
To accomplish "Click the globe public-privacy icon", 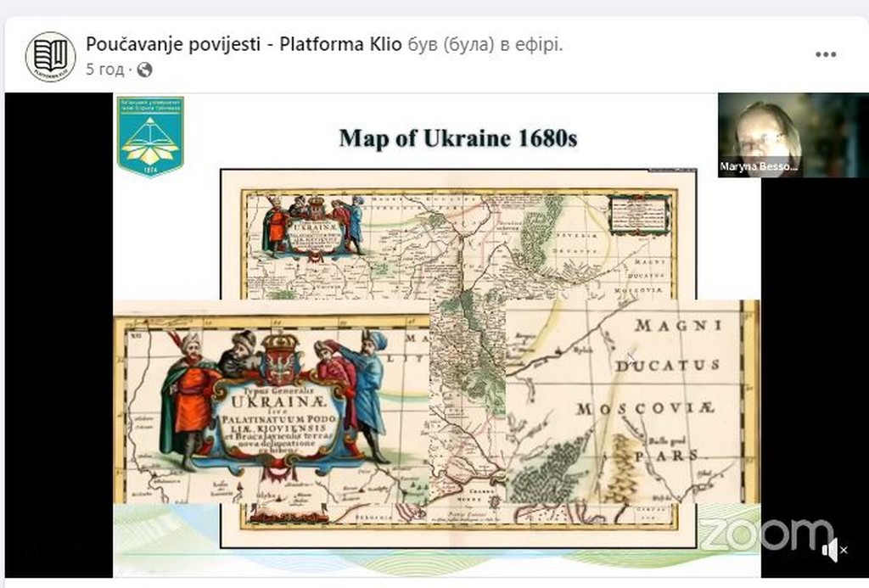I will [x=144, y=70].
